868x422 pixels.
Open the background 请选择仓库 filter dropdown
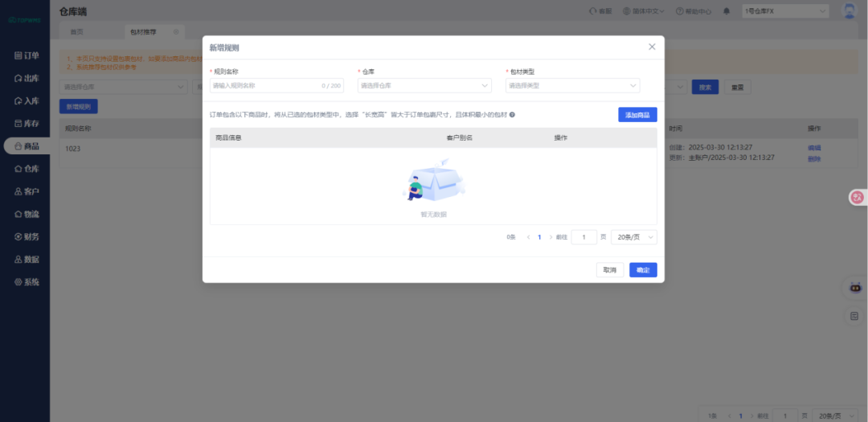pos(124,87)
